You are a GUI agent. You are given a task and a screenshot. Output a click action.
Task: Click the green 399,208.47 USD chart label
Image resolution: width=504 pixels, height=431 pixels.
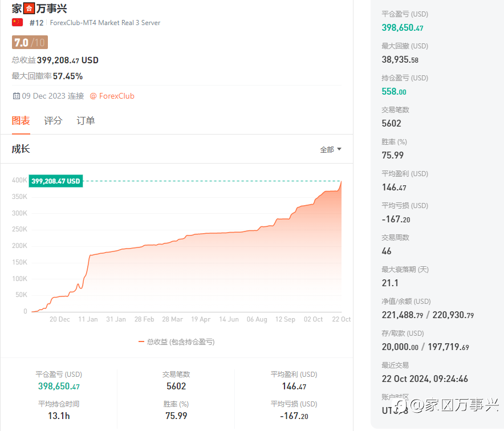coord(56,181)
